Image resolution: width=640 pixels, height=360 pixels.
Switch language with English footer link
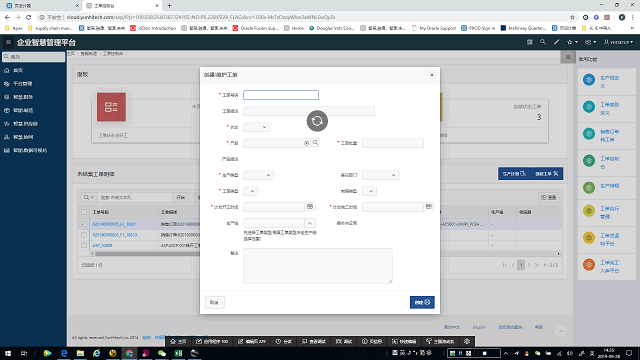(x=479, y=327)
